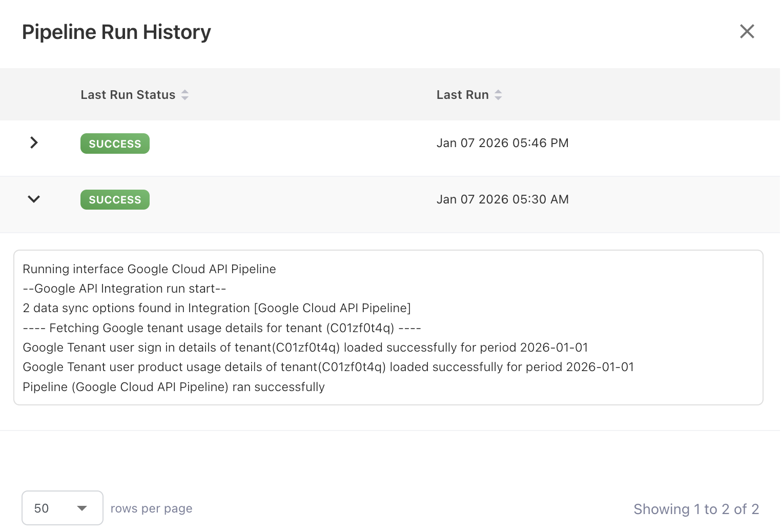Click the Last Run column header text
Image resolution: width=781 pixels, height=532 pixels.
[462, 95]
